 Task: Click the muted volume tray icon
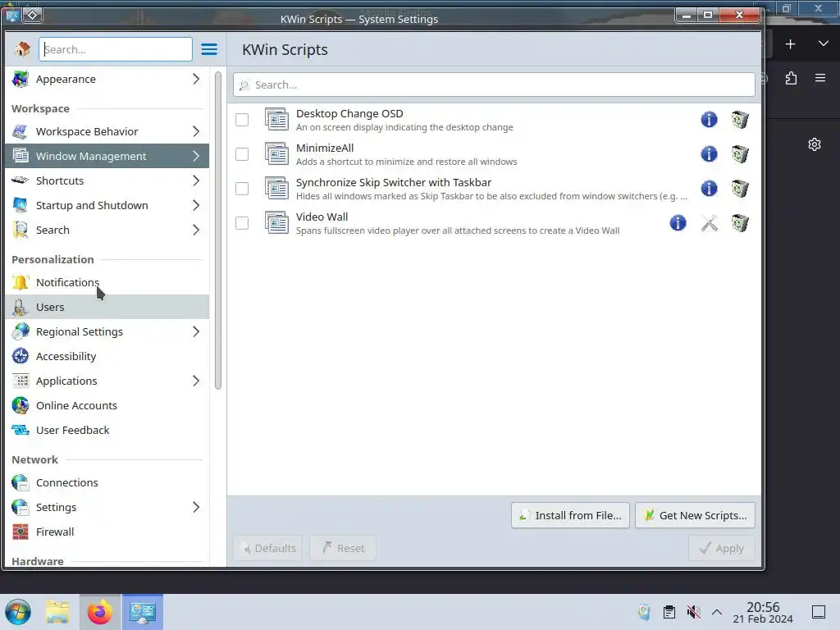tap(693, 612)
